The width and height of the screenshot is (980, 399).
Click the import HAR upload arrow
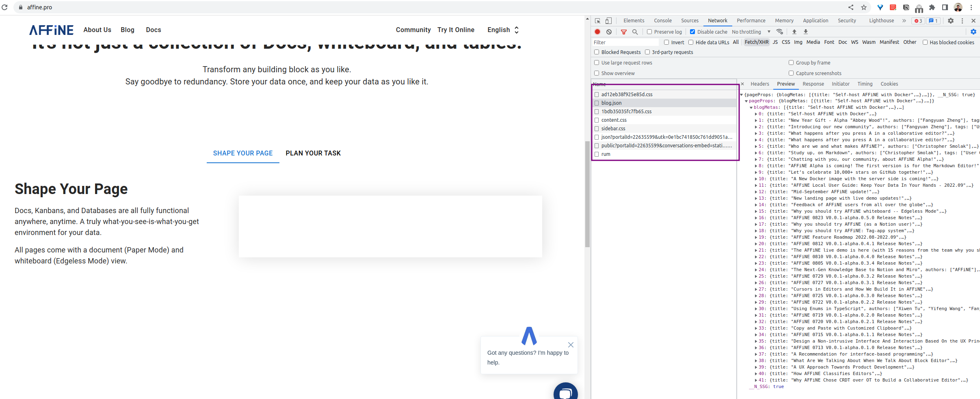pos(794,32)
